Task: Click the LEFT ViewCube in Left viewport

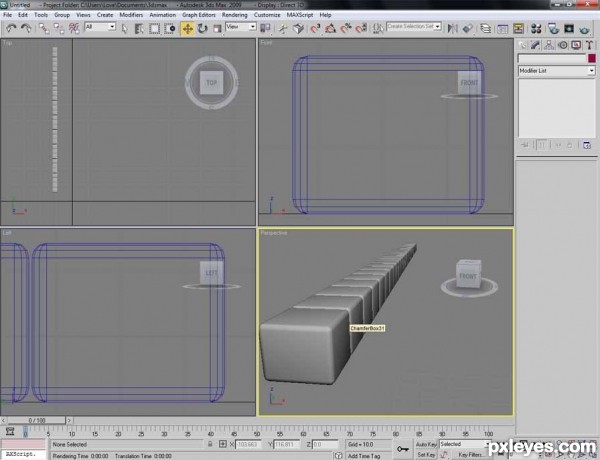Action: [x=211, y=273]
